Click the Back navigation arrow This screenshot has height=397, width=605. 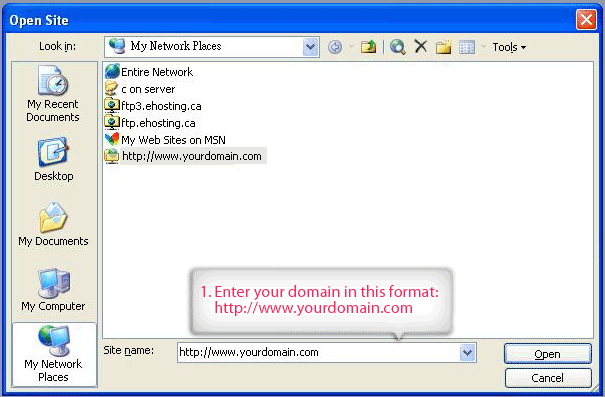(335, 47)
